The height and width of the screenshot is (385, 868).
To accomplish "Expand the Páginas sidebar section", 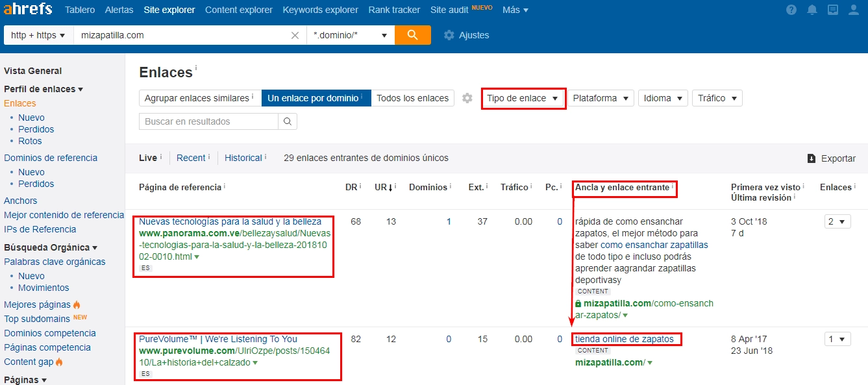I will 25,380.
